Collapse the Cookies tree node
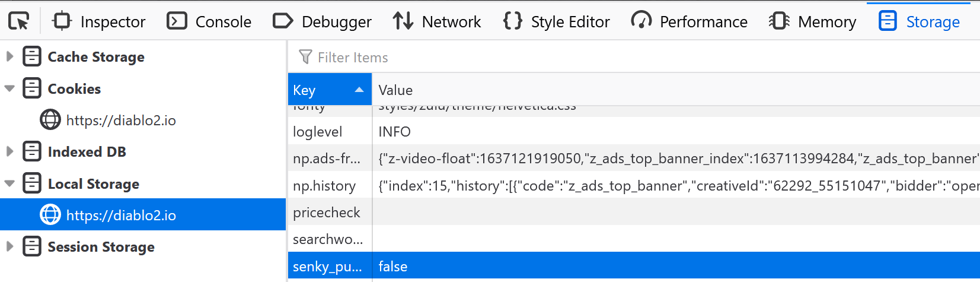This screenshot has height=282, width=980. (9, 88)
